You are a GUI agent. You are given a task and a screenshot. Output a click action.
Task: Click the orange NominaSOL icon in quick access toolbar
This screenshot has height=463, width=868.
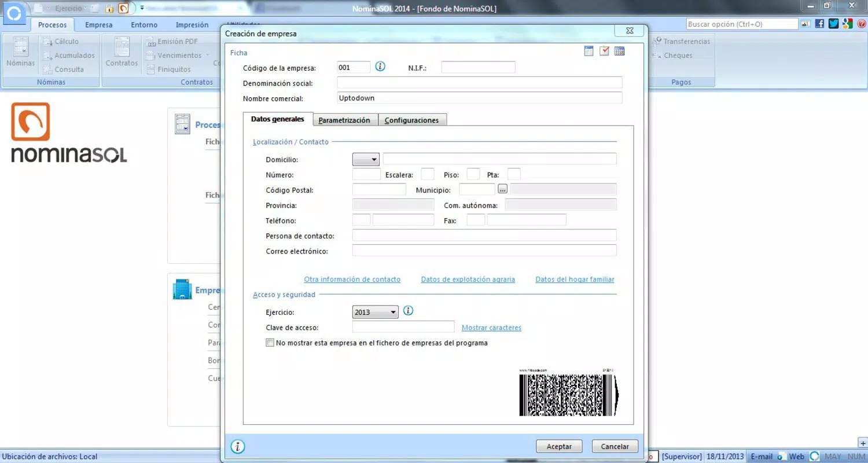click(x=123, y=9)
